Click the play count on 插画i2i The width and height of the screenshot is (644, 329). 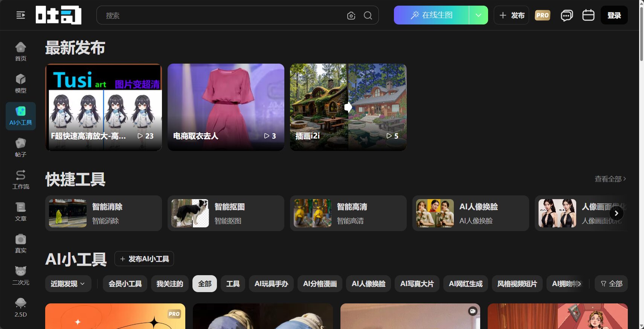pyautogui.click(x=392, y=136)
